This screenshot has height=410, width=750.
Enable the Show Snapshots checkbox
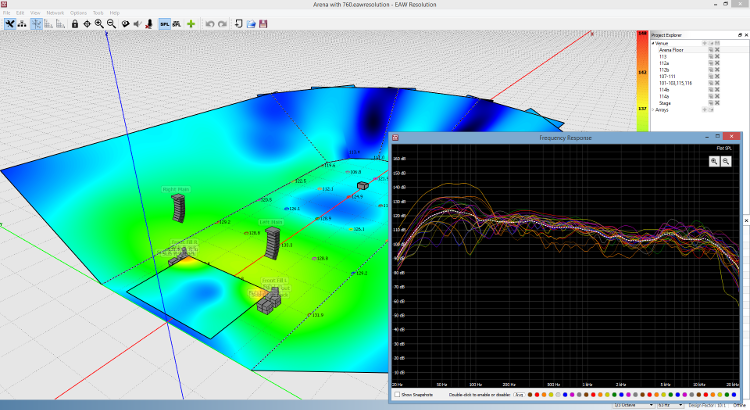pyautogui.click(x=397, y=395)
